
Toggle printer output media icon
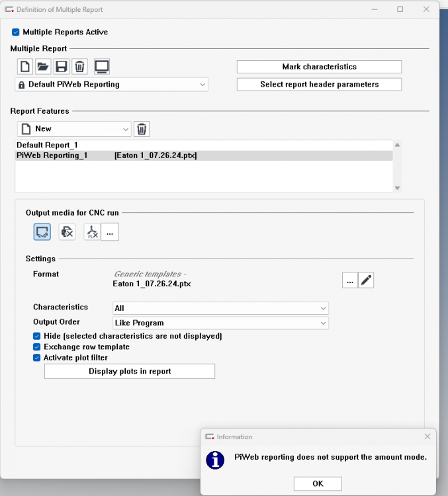tap(67, 232)
